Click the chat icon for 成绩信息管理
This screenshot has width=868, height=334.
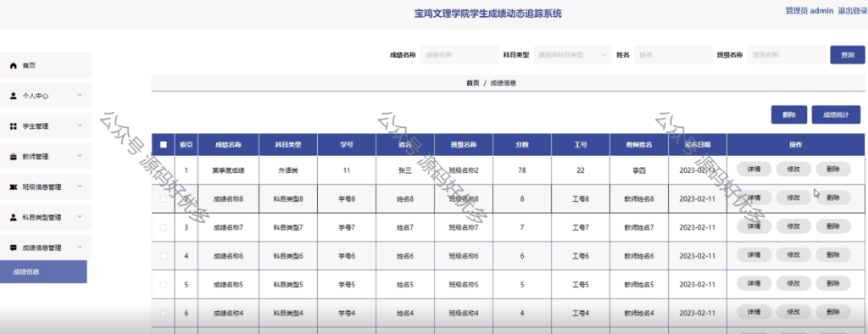tap(14, 248)
